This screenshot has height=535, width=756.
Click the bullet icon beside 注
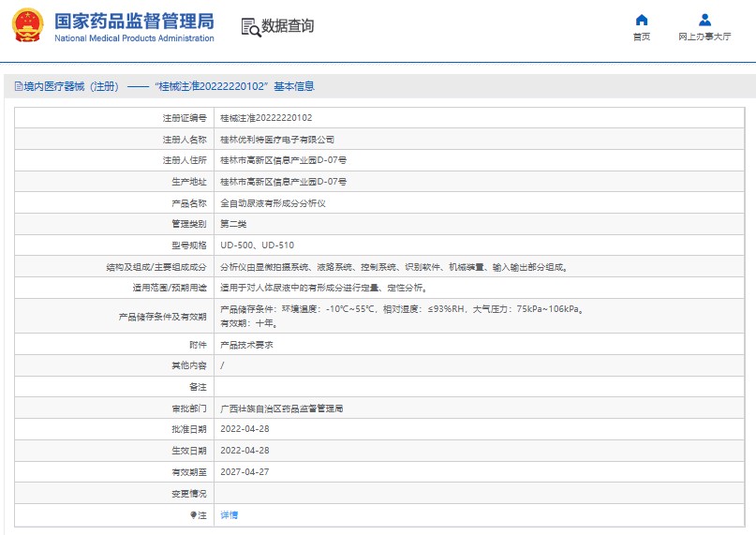[x=193, y=515]
